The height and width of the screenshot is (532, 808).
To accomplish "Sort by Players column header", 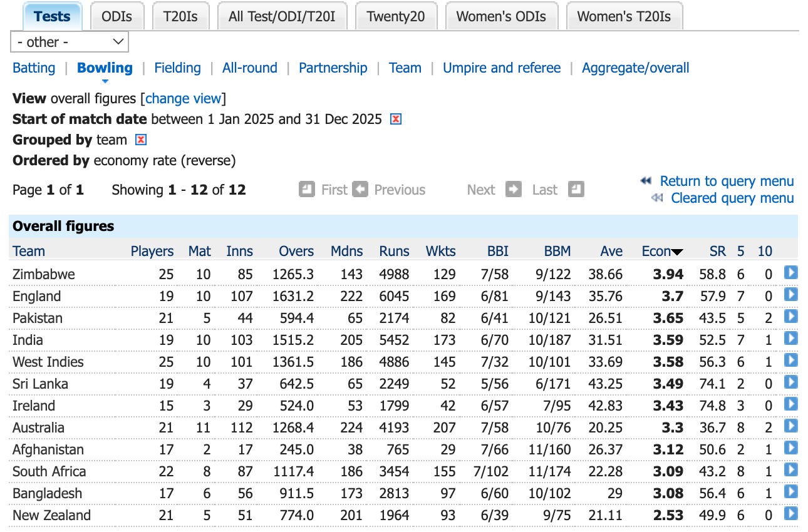I will (152, 252).
